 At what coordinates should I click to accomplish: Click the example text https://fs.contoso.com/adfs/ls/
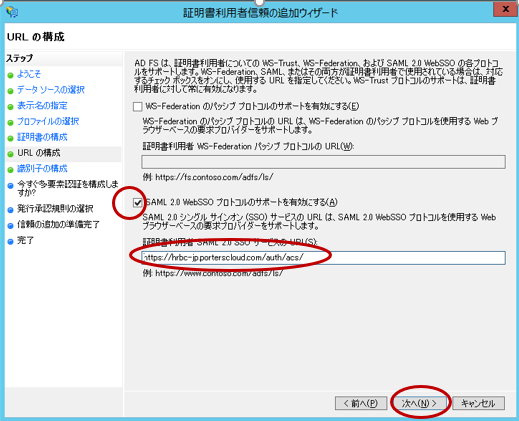point(214,177)
